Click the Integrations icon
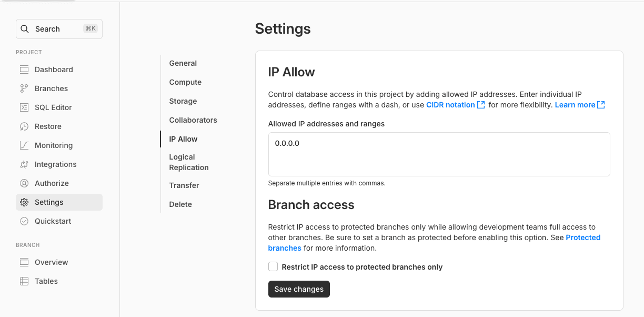Screen dimensions: 644x317 (x=24, y=164)
